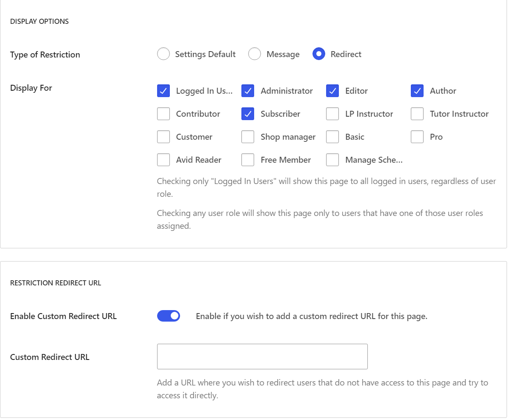This screenshot has height=420, width=510.
Task: Click the DISPLAY OPTIONS section heading
Action: tap(39, 21)
